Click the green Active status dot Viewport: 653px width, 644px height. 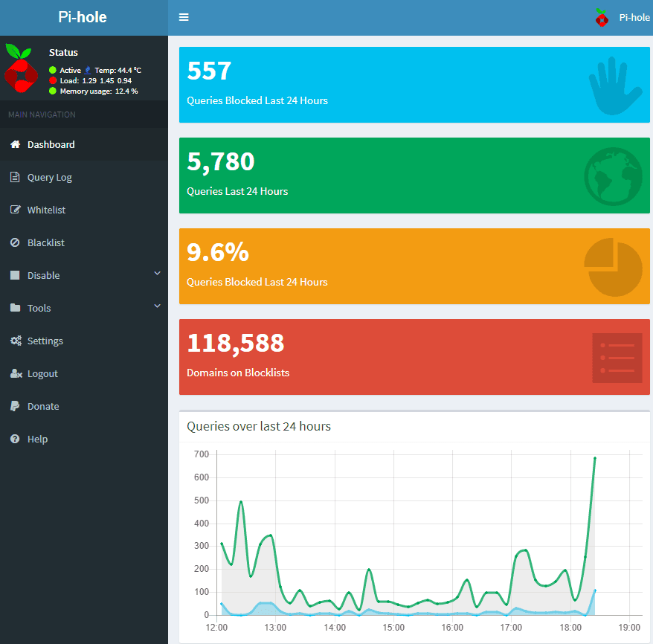click(53, 70)
